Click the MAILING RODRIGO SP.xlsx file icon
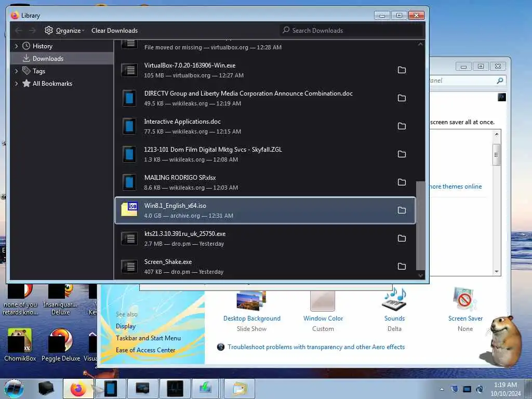Screen dimensions: 532x399 pos(129,182)
